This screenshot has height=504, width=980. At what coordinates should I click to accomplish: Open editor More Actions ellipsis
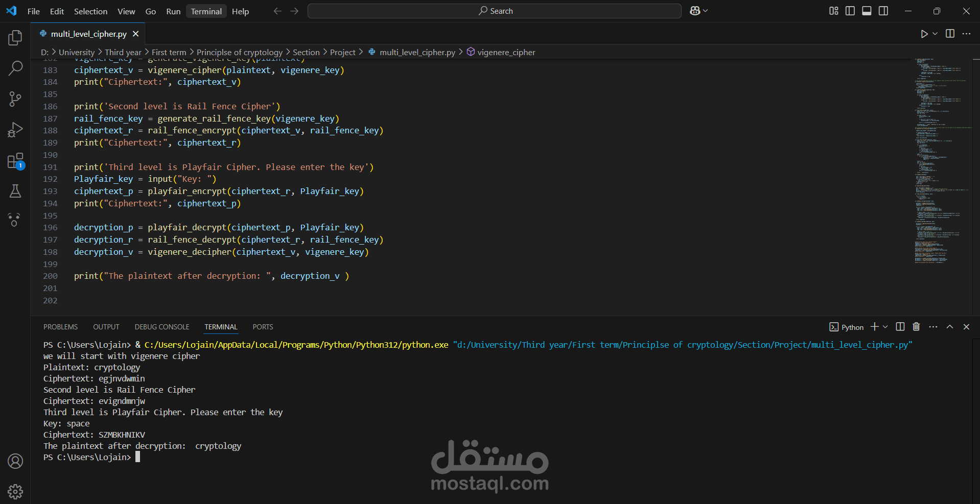pos(966,34)
